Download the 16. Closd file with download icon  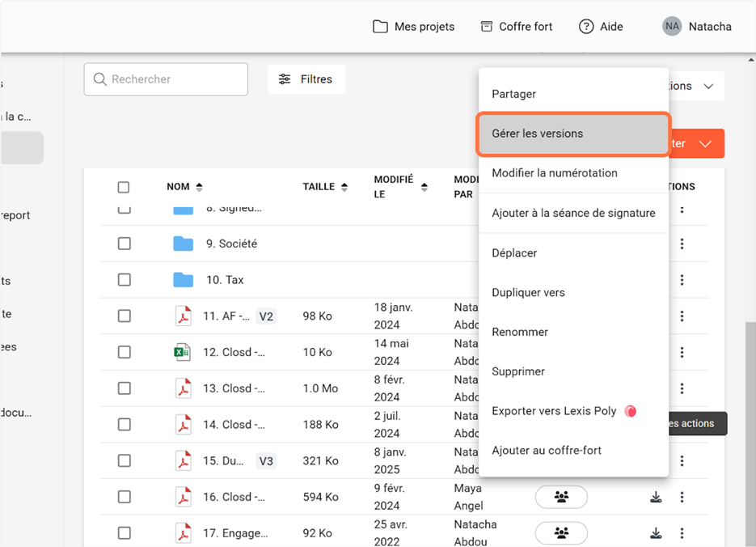pyautogui.click(x=656, y=497)
